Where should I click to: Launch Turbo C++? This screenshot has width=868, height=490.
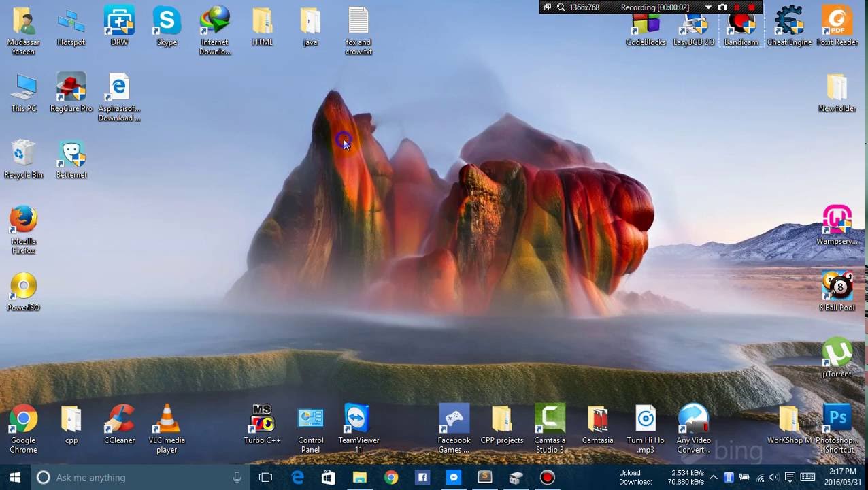pos(263,425)
